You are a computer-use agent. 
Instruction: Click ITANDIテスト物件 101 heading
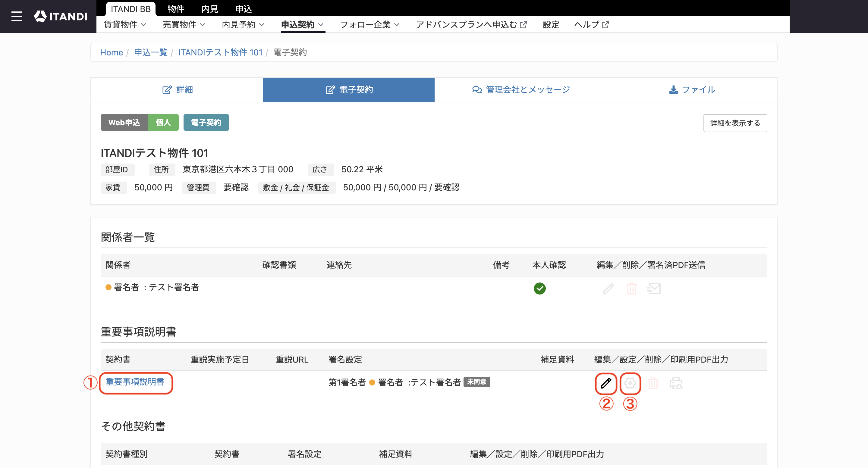click(154, 153)
